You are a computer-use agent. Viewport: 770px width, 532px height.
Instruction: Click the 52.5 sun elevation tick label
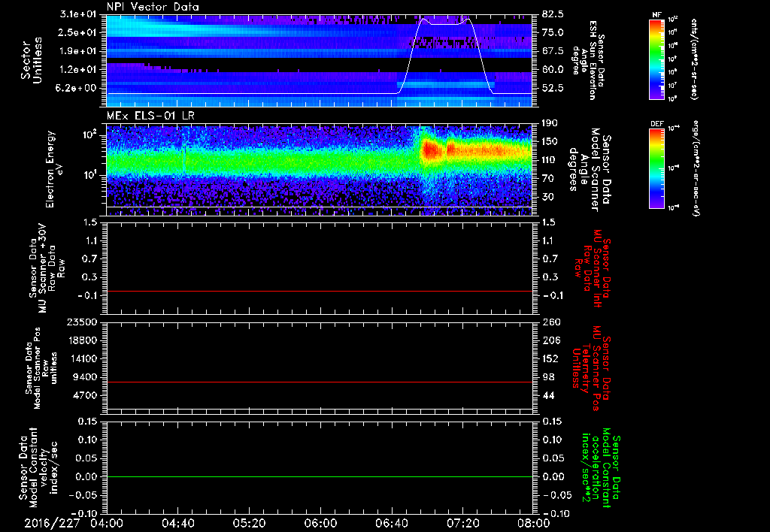point(553,89)
